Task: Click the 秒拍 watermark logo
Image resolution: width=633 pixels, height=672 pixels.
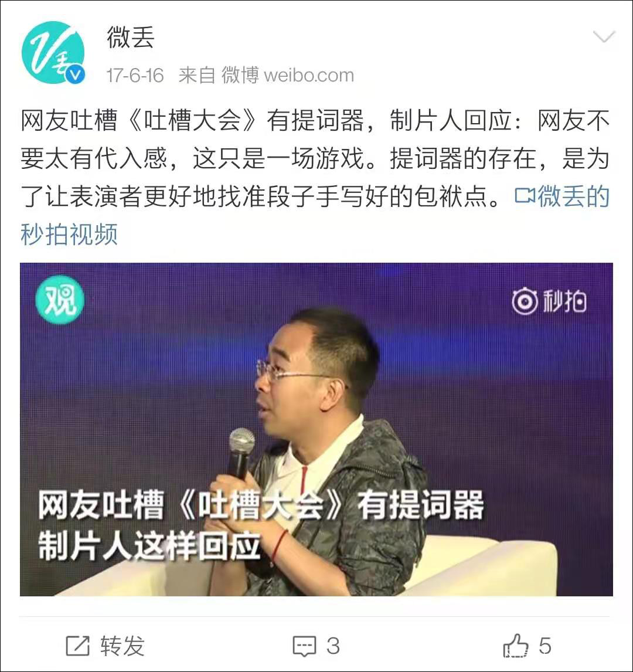Action: (549, 301)
